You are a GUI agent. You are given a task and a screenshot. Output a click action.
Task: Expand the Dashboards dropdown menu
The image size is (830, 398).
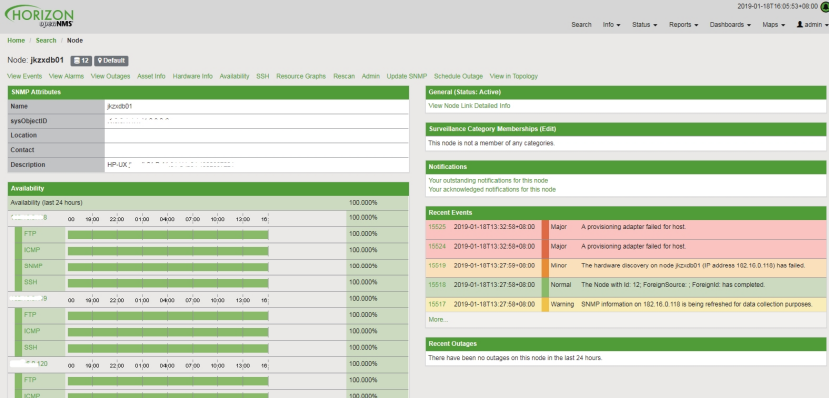(730, 25)
